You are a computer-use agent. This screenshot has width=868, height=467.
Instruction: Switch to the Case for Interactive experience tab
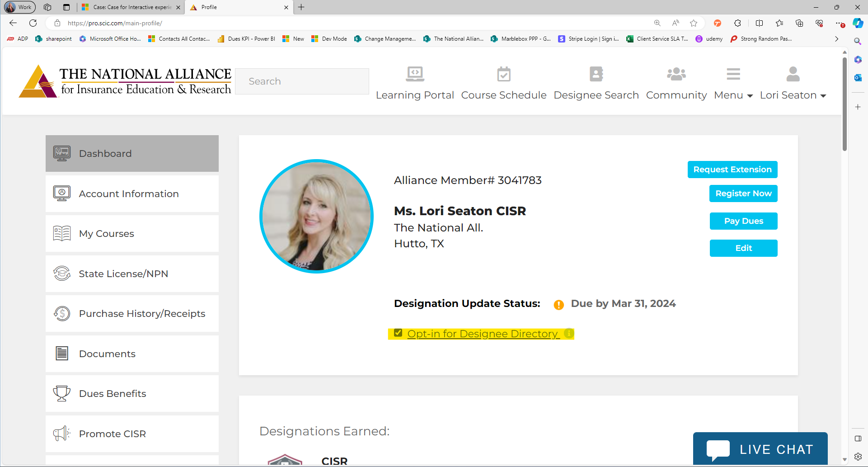(x=131, y=7)
